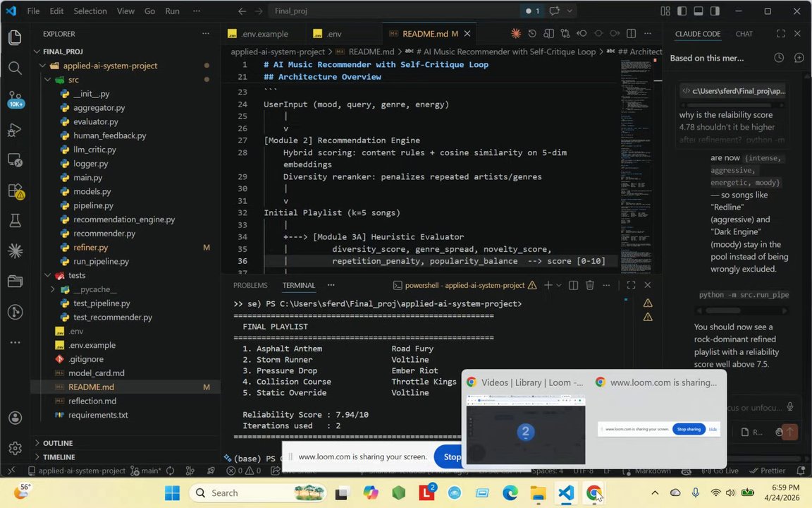Viewport: 812px width, 508px height.
Task: Open the Copilot chat dropdown arrow in title bar
Action: coord(570,11)
